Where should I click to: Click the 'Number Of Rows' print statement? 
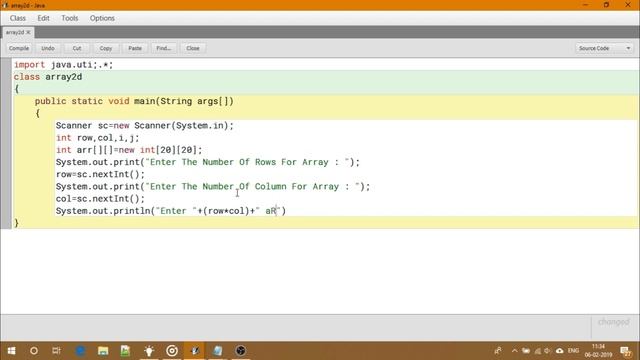(x=208, y=162)
